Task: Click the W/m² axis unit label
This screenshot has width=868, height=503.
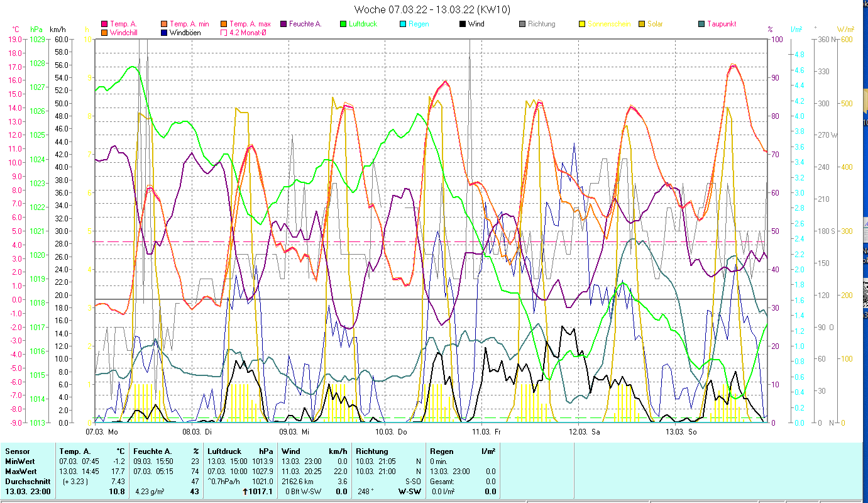Action: pyautogui.click(x=845, y=29)
